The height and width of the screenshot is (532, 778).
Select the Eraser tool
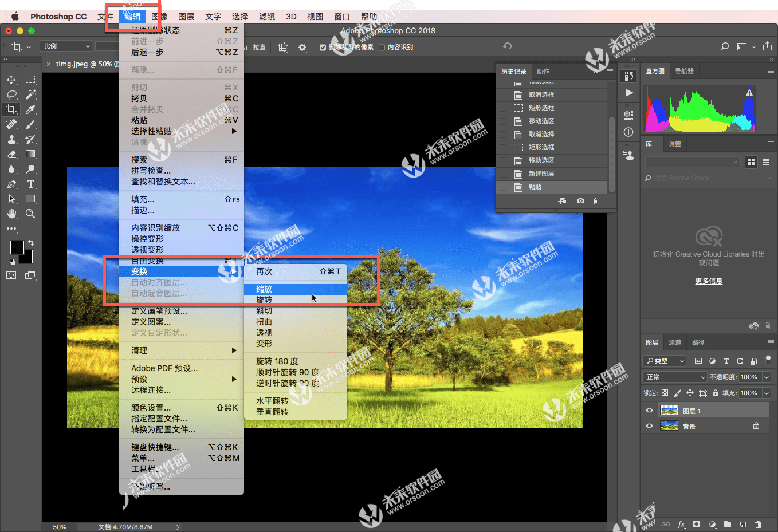click(11, 154)
